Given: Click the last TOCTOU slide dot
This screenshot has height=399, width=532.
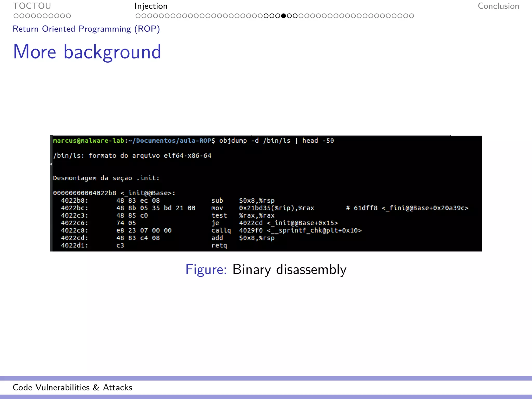Looking at the screenshot, I should click(68, 16).
